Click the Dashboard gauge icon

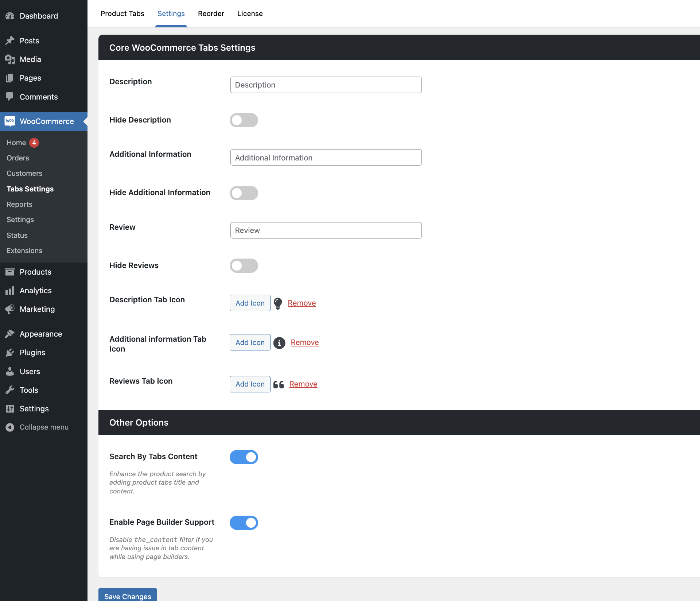[10, 16]
